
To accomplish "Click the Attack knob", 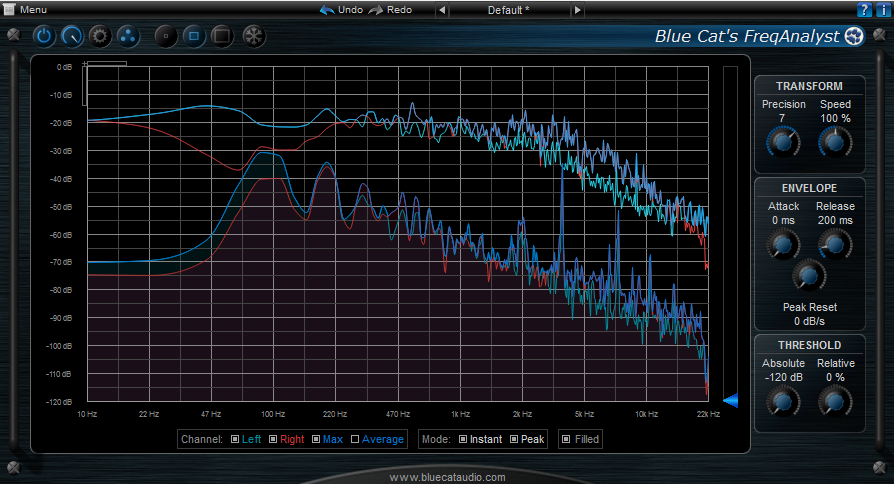I will [783, 245].
